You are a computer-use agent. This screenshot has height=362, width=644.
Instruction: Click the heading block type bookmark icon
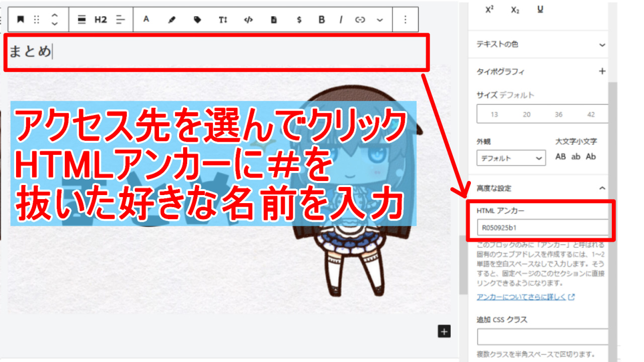pyautogui.click(x=21, y=20)
